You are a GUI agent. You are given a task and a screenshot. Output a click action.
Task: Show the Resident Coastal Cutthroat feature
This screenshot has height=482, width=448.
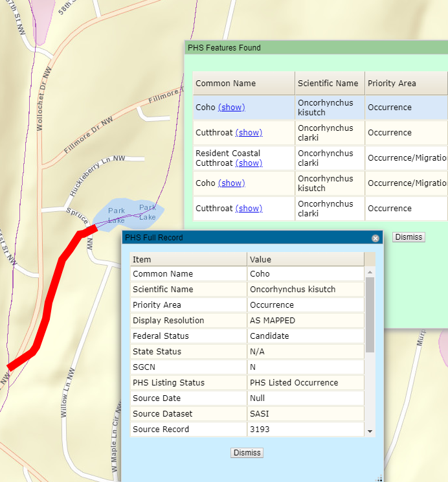pos(249,163)
